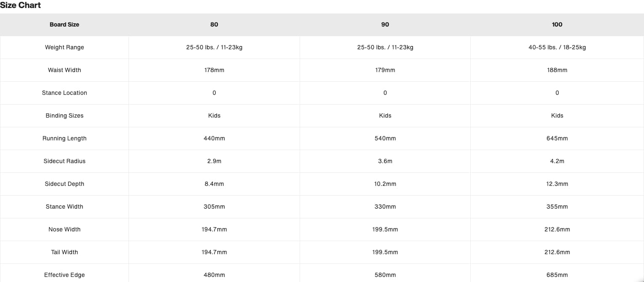Click the Waist Width row label
The width and height of the screenshot is (644, 282).
coord(64,70)
